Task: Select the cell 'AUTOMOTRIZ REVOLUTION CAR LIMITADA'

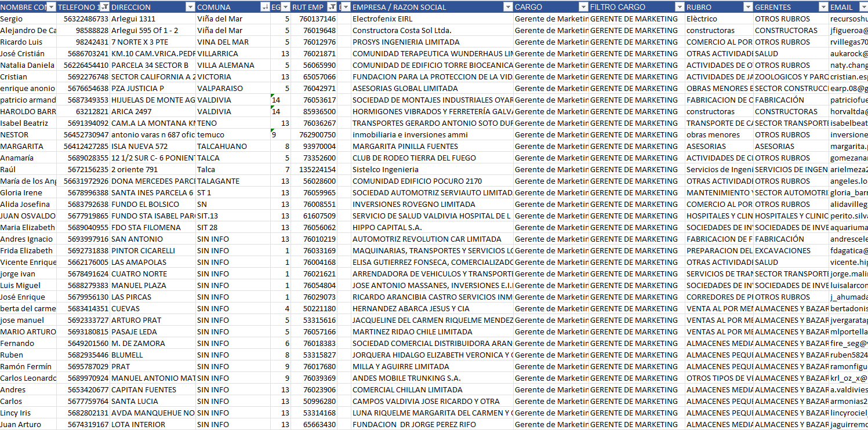Action: 432,239
